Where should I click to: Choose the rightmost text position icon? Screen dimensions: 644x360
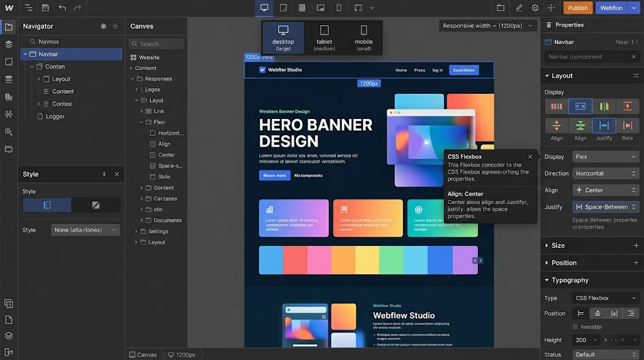pyautogui.click(x=631, y=313)
